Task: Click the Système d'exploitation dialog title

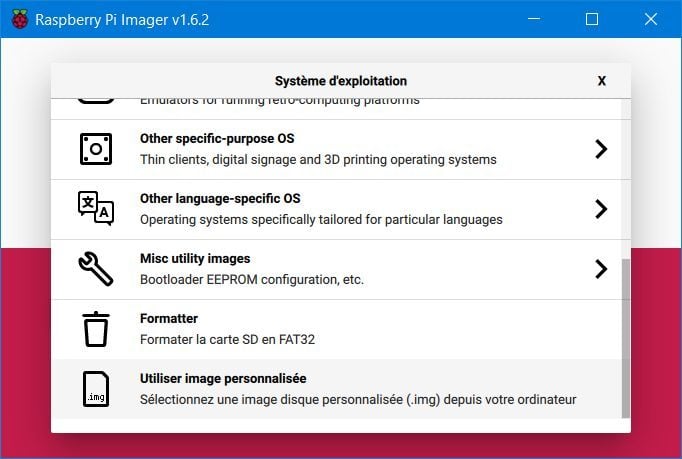Action: point(341,81)
